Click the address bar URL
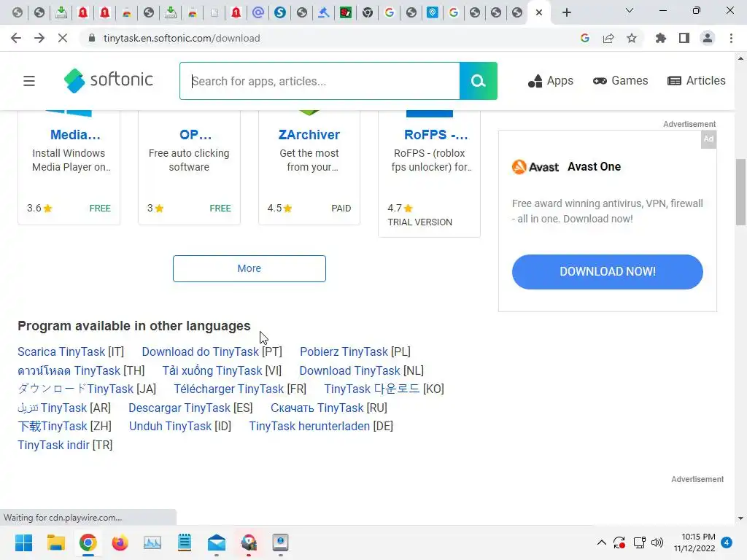This screenshot has height=560, width=747. (x=182, y=38)
